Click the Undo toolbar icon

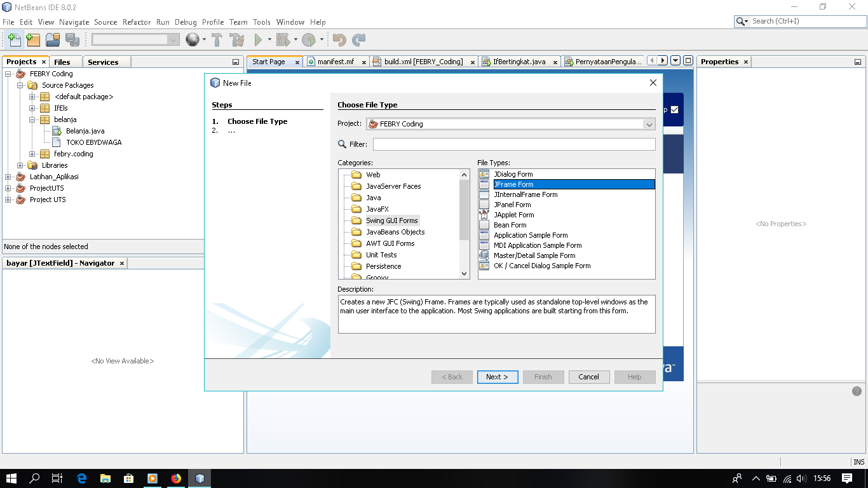click(x=341, y=39)
